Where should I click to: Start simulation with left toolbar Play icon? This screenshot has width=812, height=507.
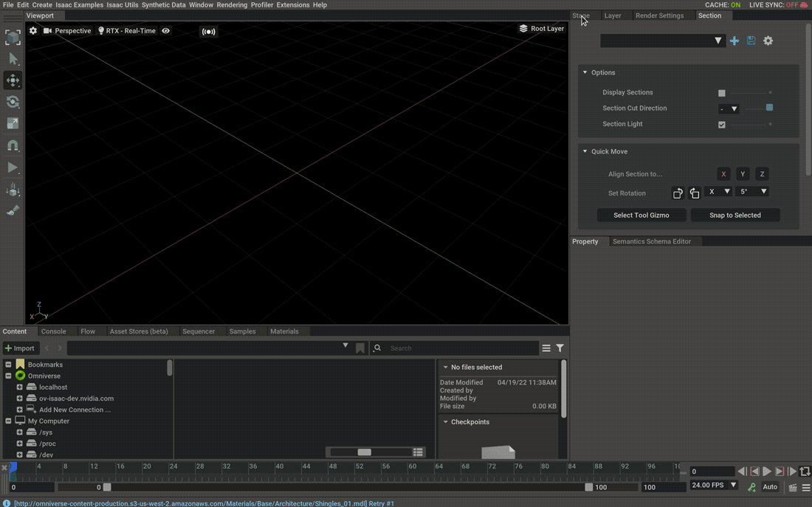pos(13,168)
